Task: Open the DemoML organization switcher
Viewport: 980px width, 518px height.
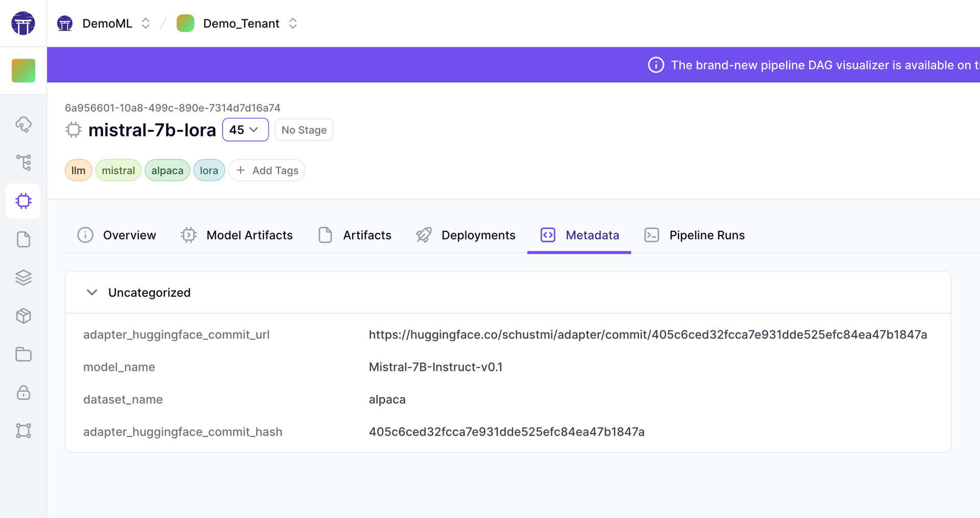Action: [x=107, y=23]
